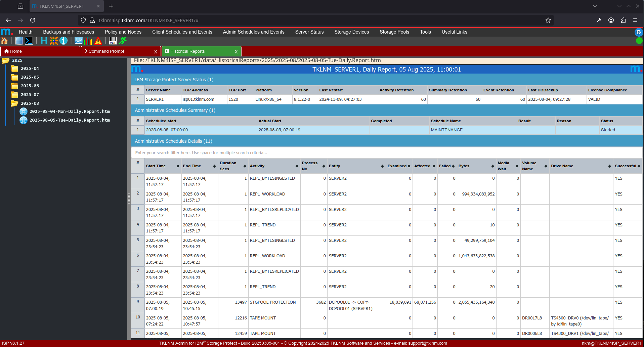Open the blue information circle icon
The image size is (644, 347).
point(63,41)
